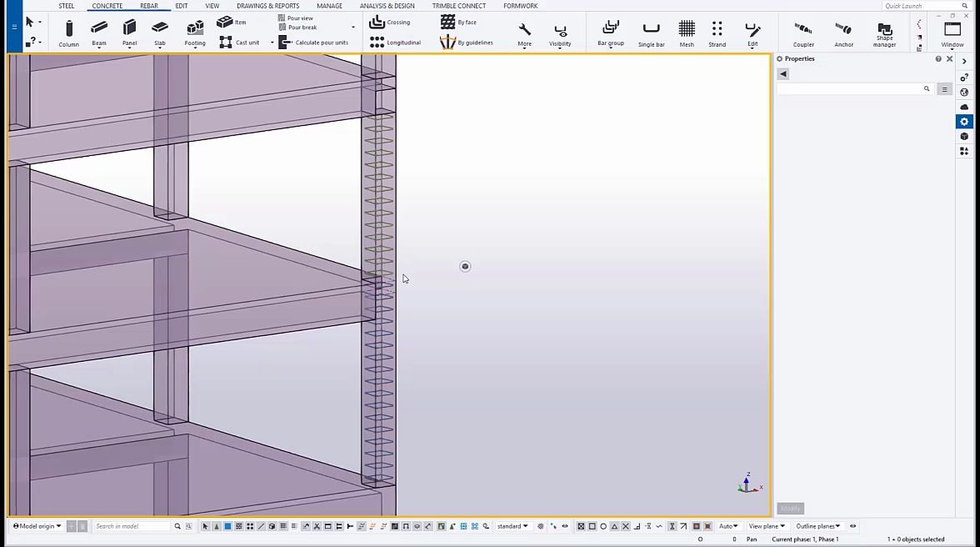Click the Search in model field
The image size is (980, 547).
pyautogui.click(x=132, y=526)
